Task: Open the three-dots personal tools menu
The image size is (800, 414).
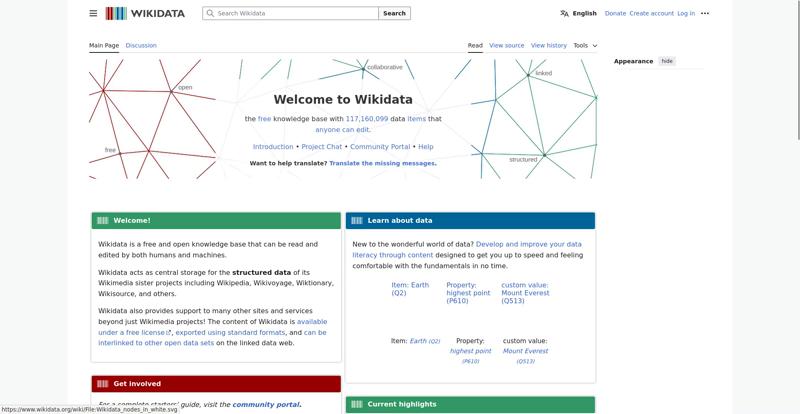Action: [705, 13]
